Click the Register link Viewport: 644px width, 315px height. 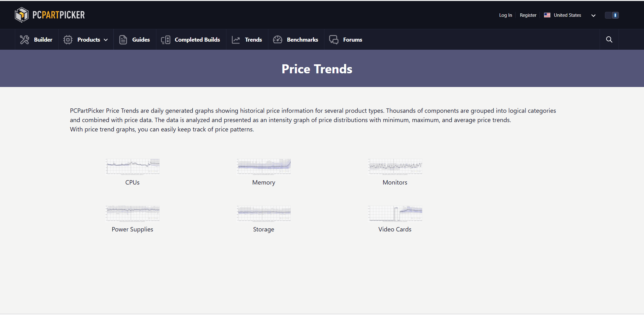[x=528, y=15]
